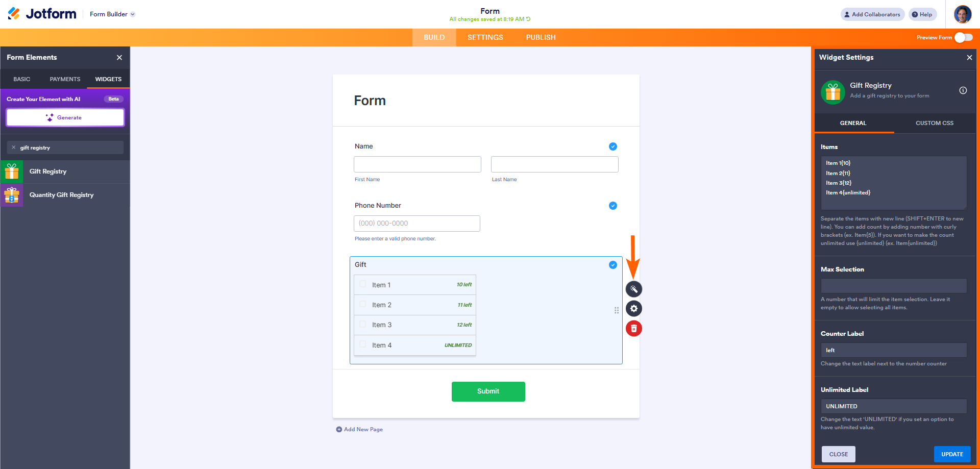Click Add New Page link

click(x=359, y=430)
